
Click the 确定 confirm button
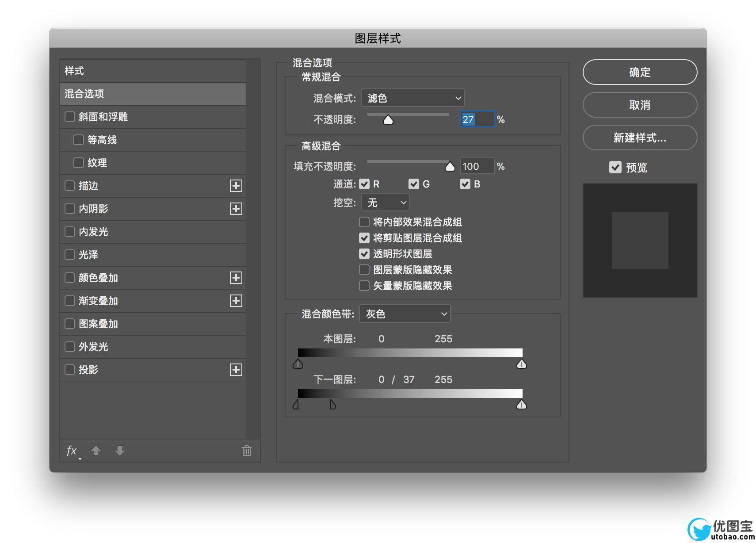tap(640, 72)
